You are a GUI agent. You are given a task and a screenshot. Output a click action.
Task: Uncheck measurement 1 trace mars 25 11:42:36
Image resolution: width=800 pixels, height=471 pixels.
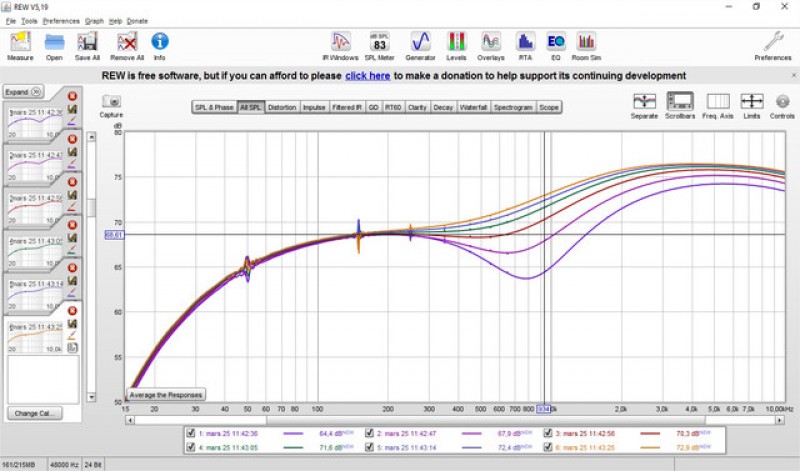click(x=192, y=433)
